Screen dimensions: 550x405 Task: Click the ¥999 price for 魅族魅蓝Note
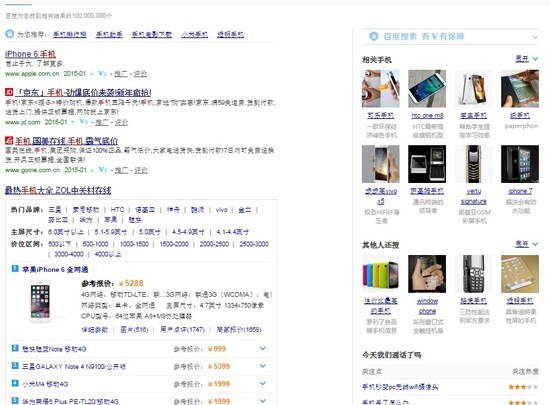click(217, 349)
